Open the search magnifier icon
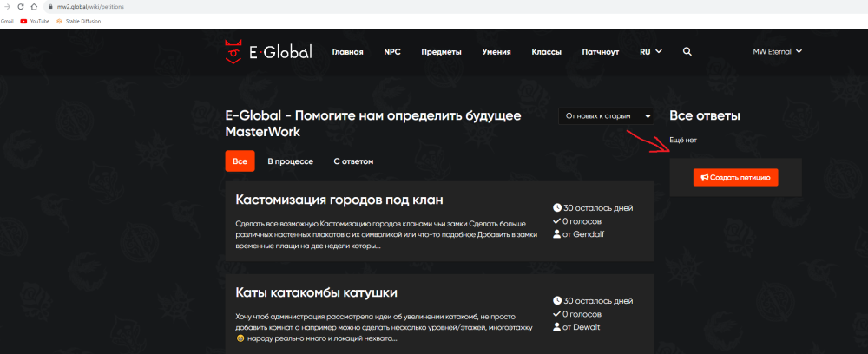This screenshot has height=354, width=868. click(687, 52)
